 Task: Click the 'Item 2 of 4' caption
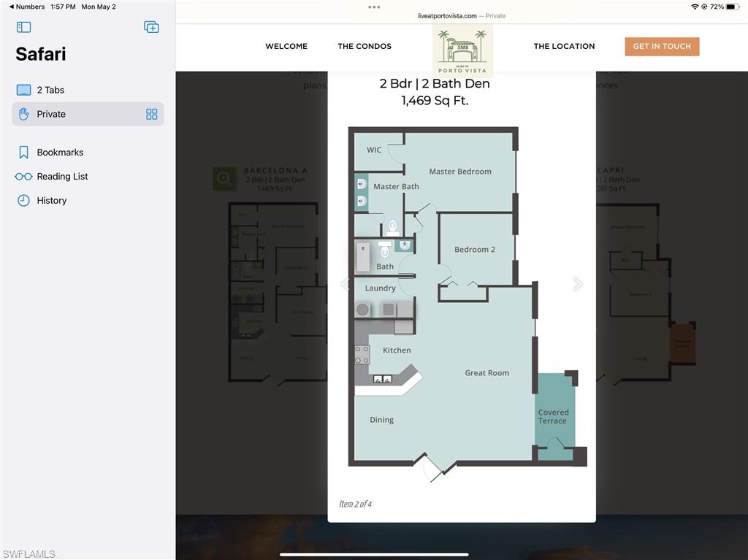(x=355, y=504)
